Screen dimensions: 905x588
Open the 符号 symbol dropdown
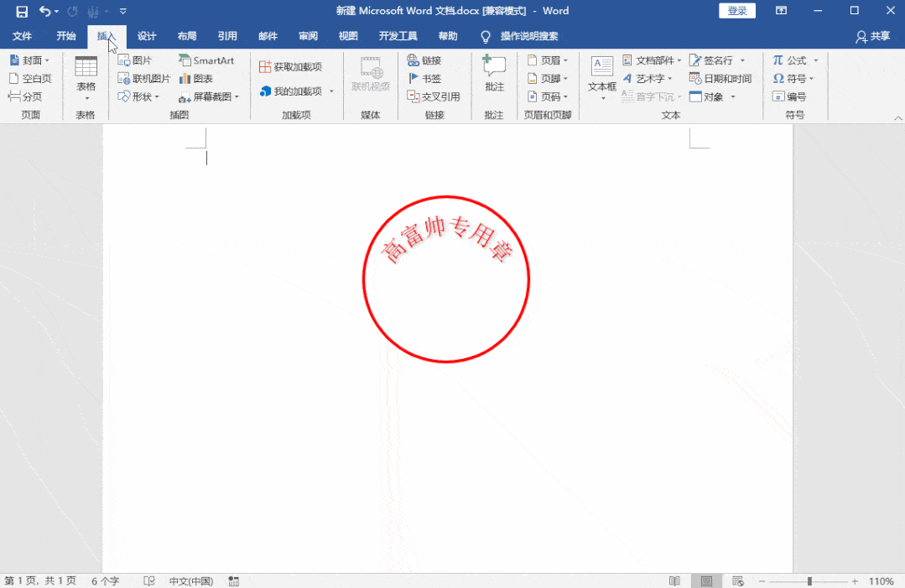click(793, 79)
